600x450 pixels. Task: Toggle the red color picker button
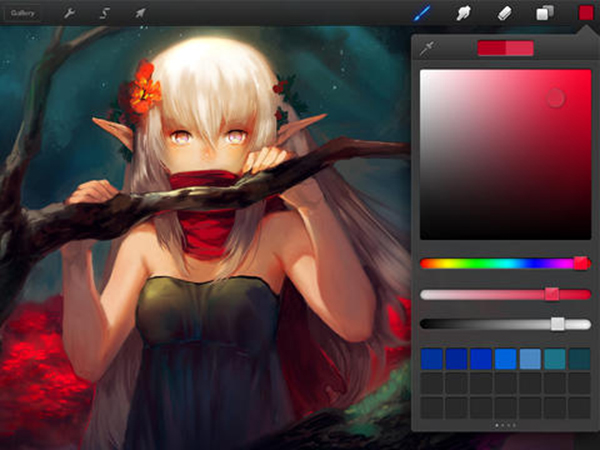point(586,13)
